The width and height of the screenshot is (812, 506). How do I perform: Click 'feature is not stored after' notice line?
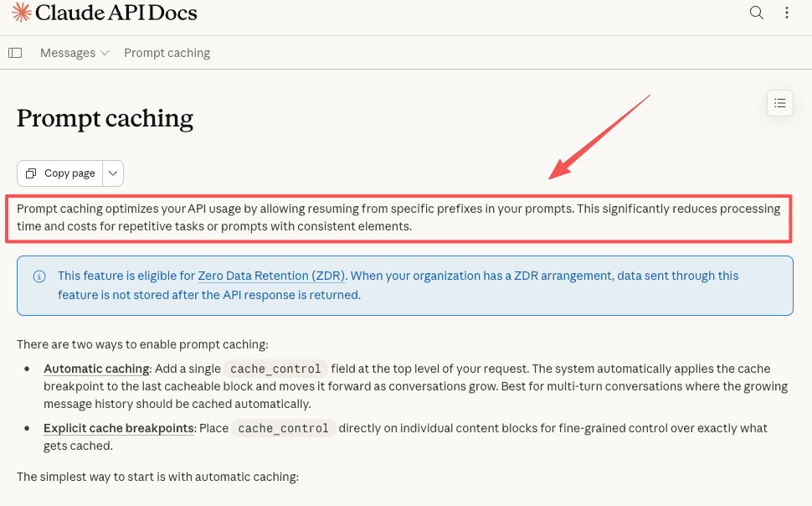point(209,295)
